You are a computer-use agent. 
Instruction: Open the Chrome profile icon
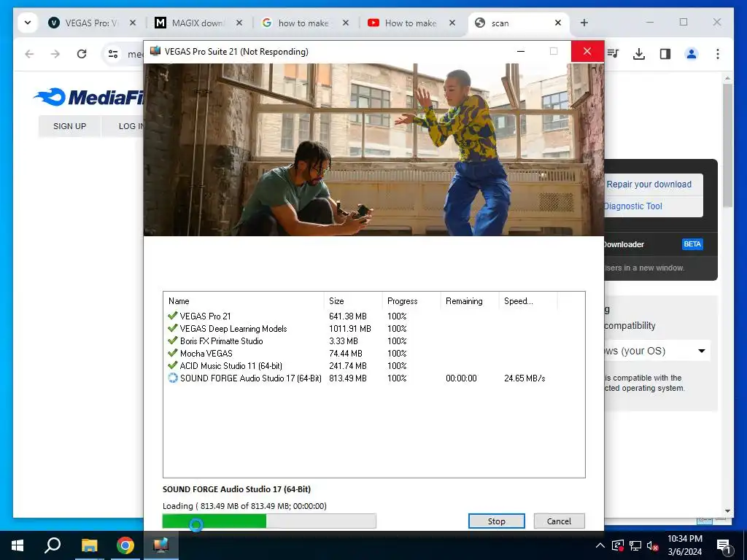tap(692, 54)
